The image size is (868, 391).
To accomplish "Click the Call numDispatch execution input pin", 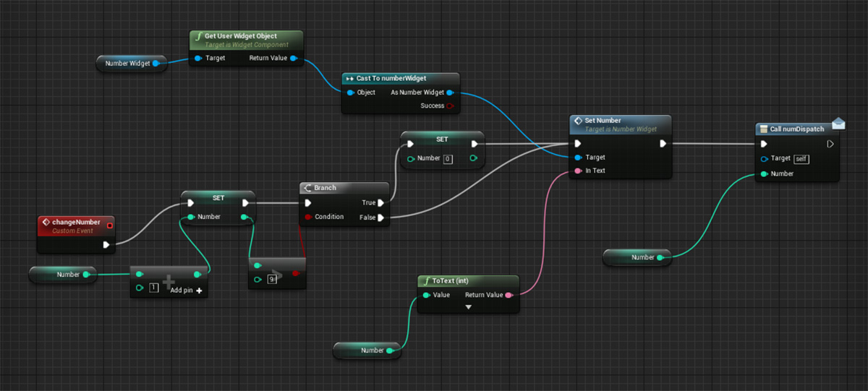I will [764, 144].
